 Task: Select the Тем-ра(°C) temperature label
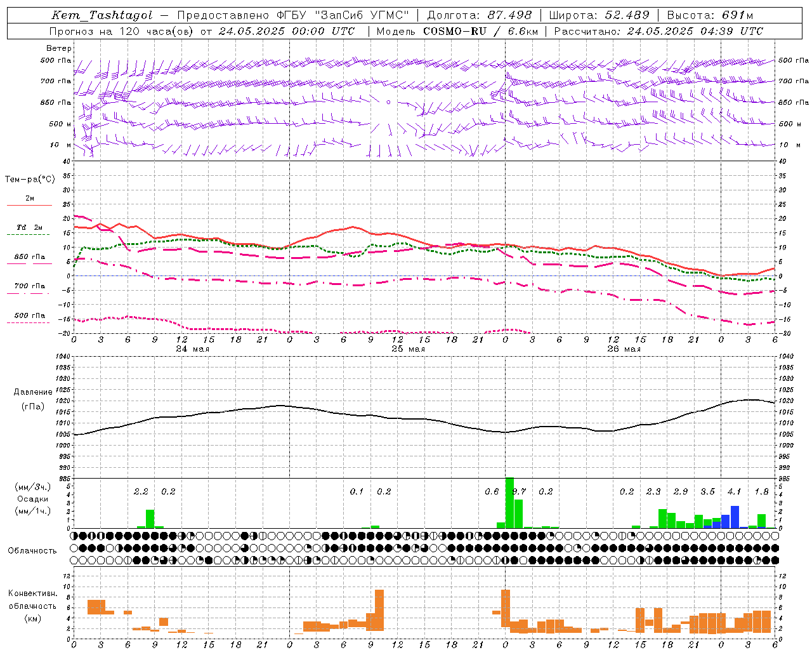pos(30,180)
